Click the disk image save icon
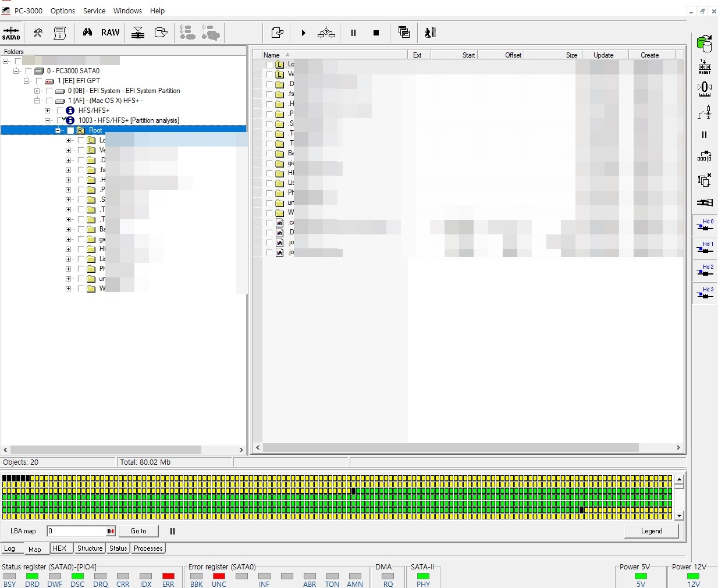The image size is (718, 588). point(161,33)
